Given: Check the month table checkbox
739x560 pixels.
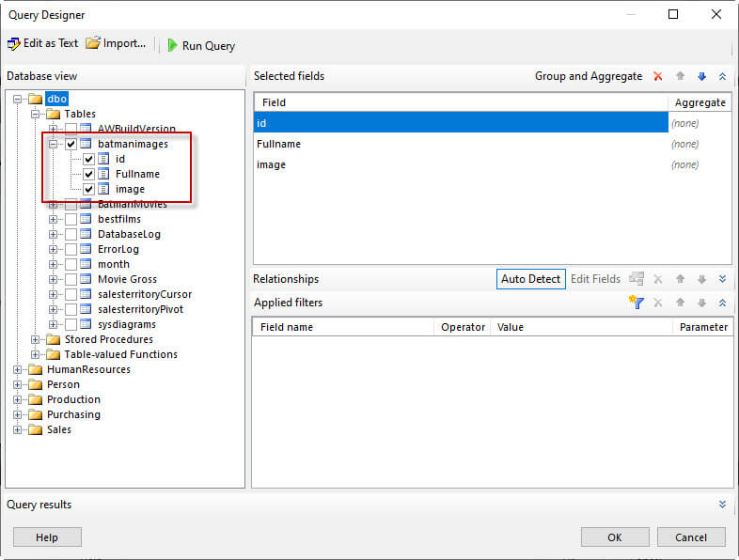Looking at the screenshot, I should click(71, 264).
